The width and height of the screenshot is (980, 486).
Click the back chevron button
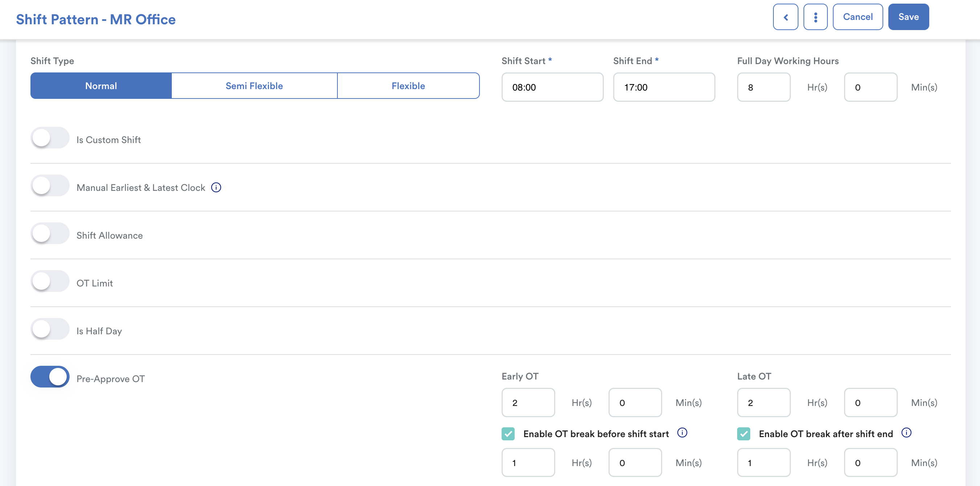coord(785,17)
